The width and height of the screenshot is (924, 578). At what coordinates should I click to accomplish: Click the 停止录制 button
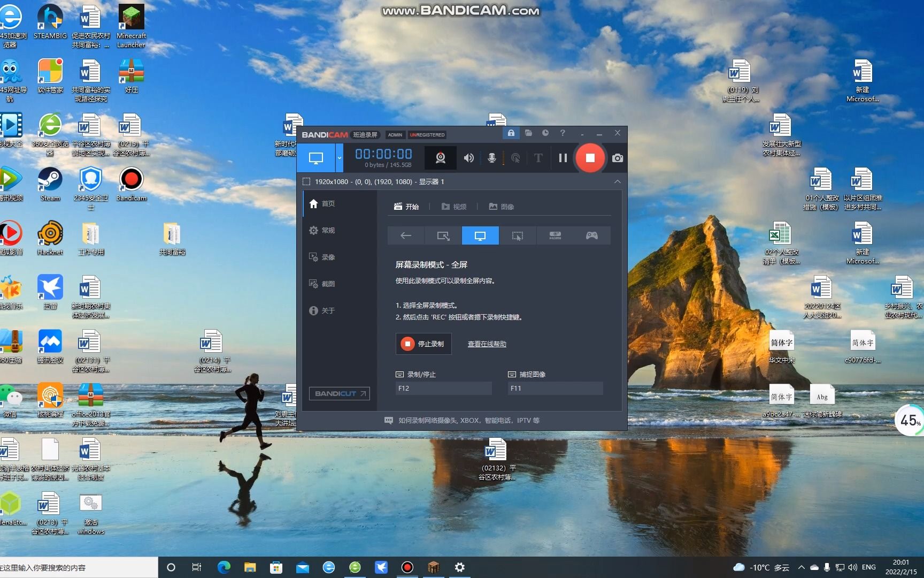pos(423,344)
